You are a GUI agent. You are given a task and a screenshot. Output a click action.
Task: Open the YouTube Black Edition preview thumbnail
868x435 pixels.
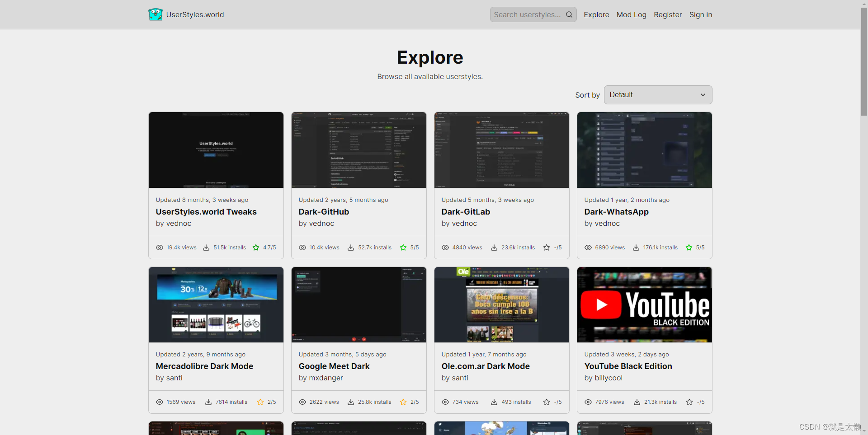tap(645, 304)
